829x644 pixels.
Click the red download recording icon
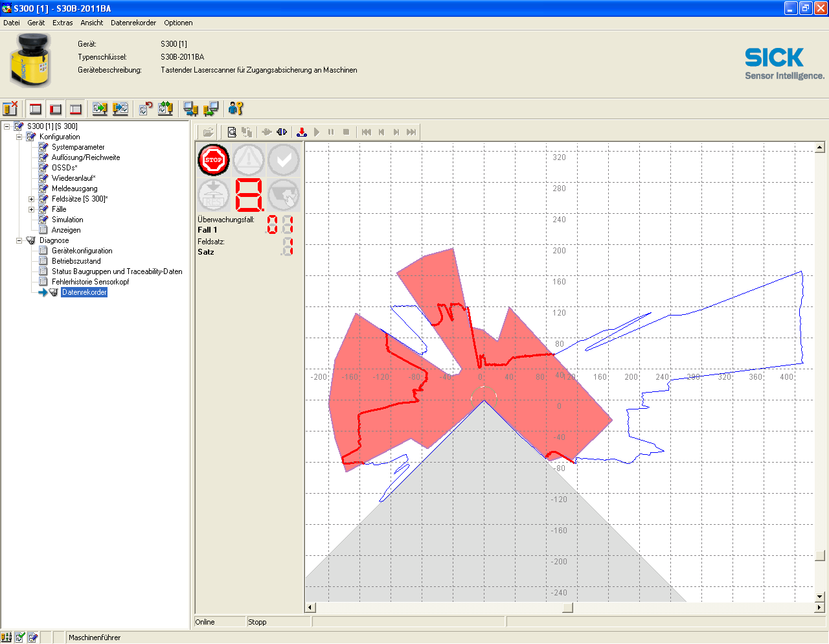[302, 132]
